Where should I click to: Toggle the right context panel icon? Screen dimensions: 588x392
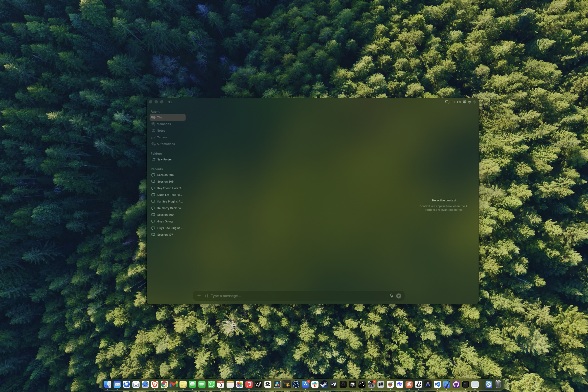[459, 102]
